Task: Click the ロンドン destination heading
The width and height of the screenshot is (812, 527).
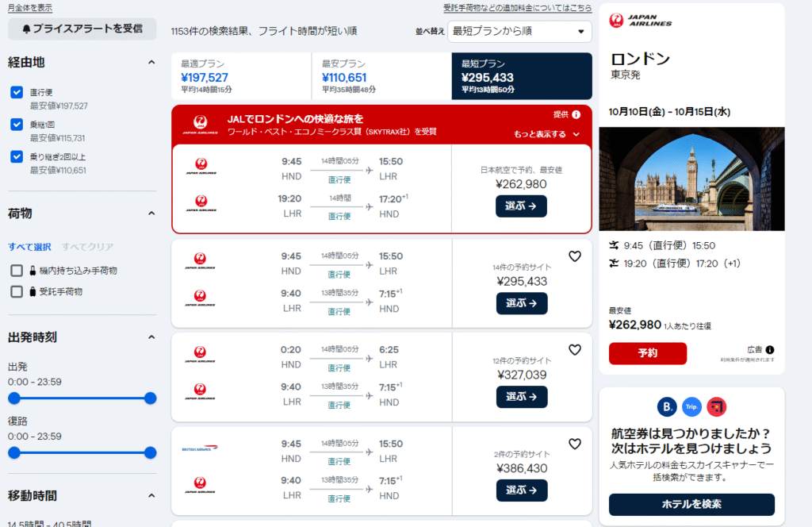Action: pos(640,59)
